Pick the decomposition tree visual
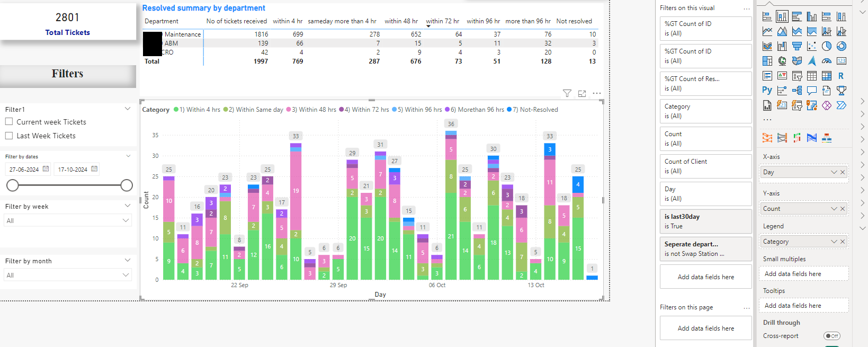The width and height of the screenshot is (868, 347). click(x=797, y=91)
